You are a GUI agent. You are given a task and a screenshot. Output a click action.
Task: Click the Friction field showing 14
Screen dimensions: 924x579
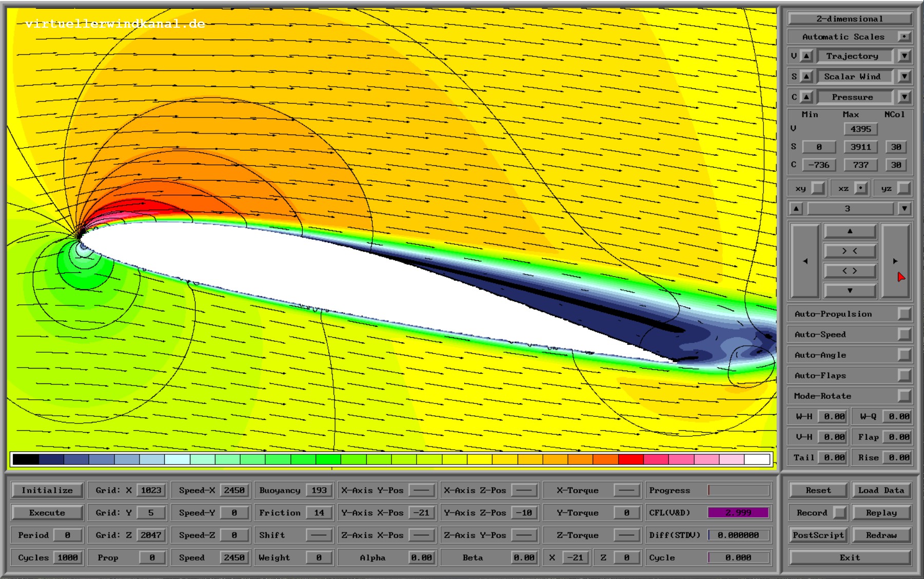click(x=319, y=512)
